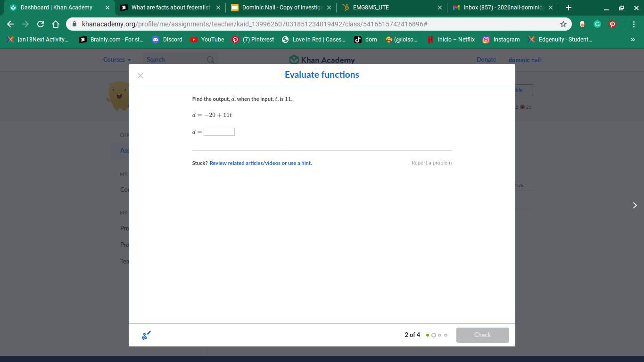Click the orange extension icon by the star
Viewport: 644px width, 362px height.
[x=582, y=24]
